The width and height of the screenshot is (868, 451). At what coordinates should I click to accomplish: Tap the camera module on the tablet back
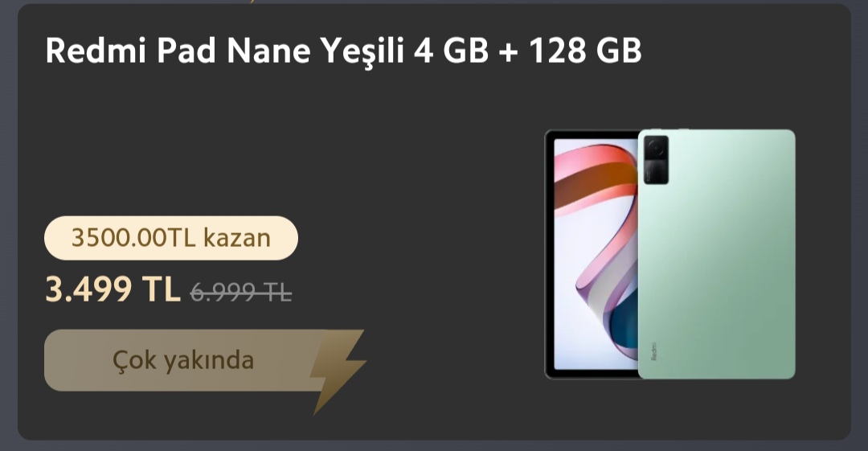(654, 161)
